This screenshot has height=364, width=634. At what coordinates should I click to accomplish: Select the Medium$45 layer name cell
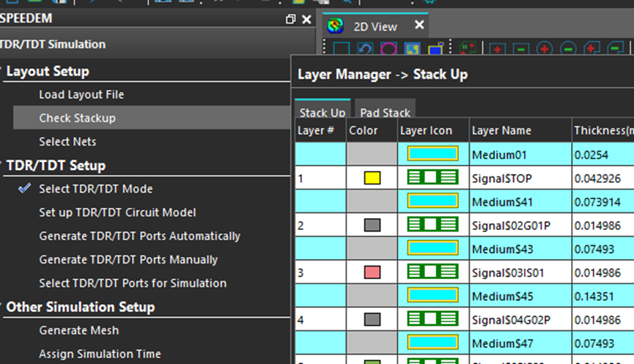point(520,296)
